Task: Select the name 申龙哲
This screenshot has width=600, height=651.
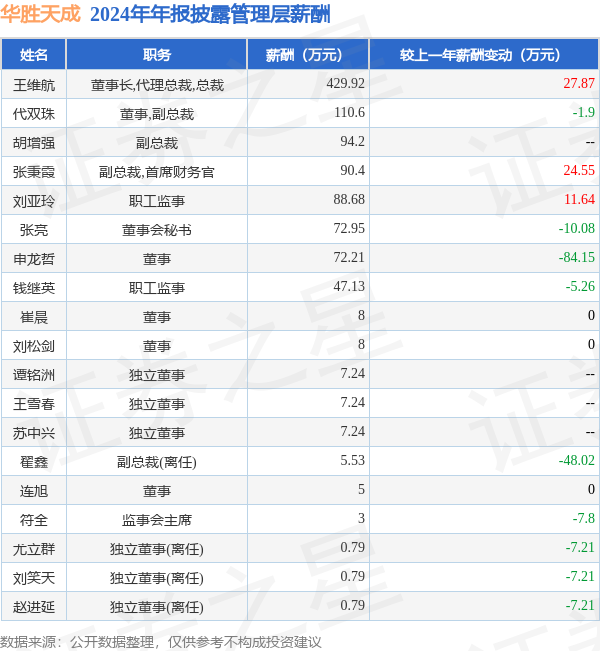Action: [34, 259]
